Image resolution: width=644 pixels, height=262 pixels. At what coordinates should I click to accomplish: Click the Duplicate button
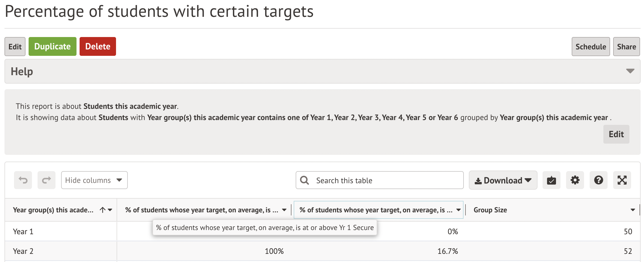tap(52, 47)
